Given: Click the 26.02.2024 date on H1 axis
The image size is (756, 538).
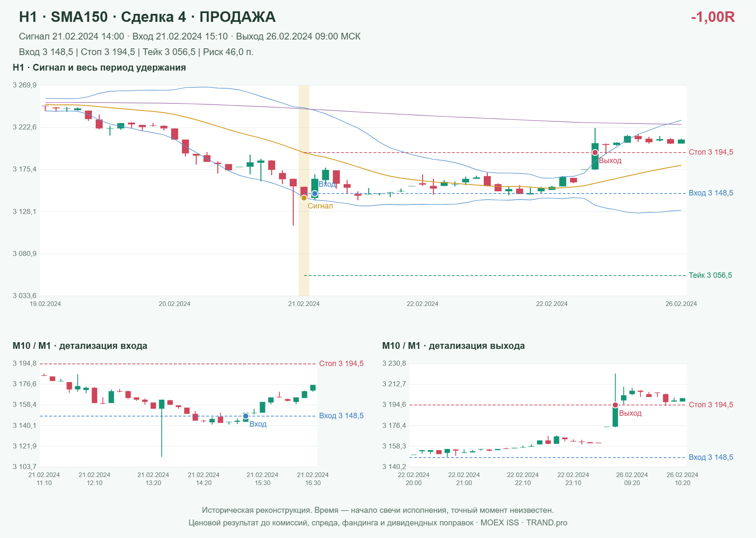Looking at the screenshot, I should coord(681,304).
